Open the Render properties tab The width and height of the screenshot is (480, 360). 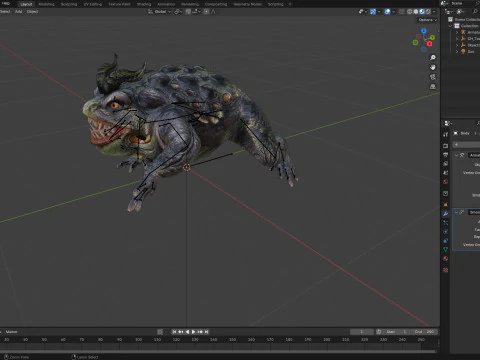point(446,146)
